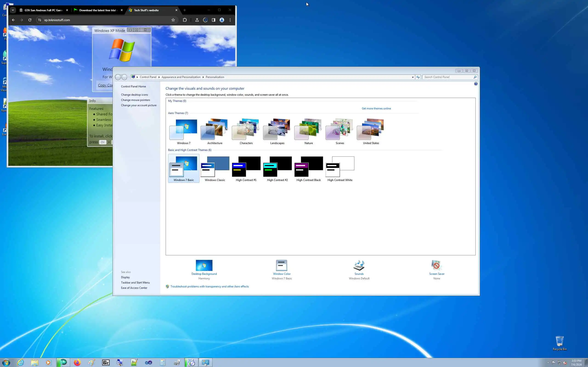
Task: Open 7-Zip from the taskbar
Action: tap(106, 362)
